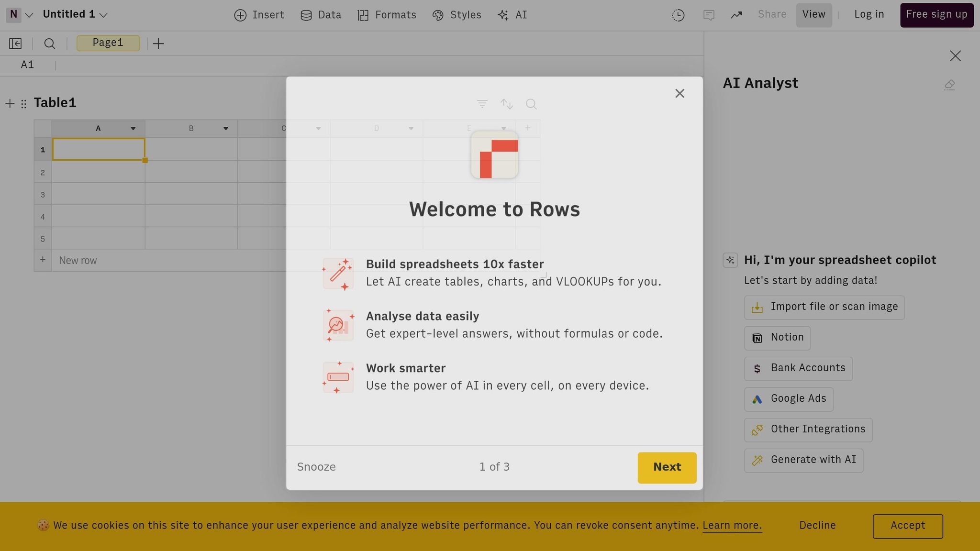
Task: Click the trending arrow activity icon
Action: 736,15
